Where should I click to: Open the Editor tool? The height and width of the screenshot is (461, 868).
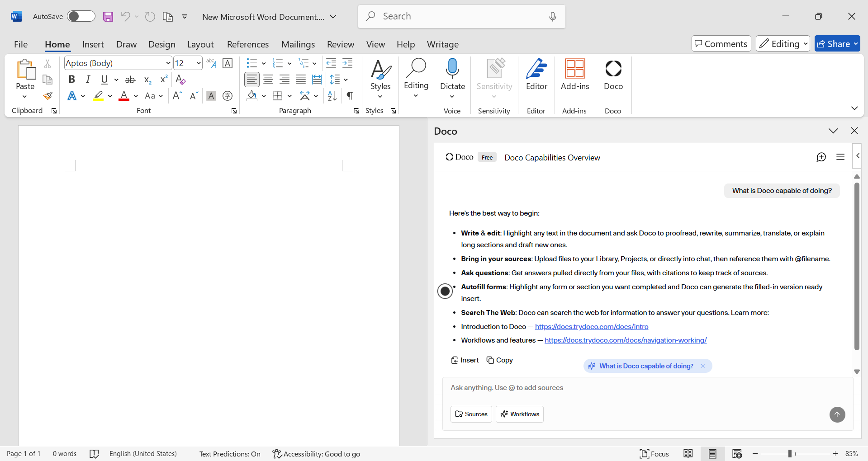(536, 75)
